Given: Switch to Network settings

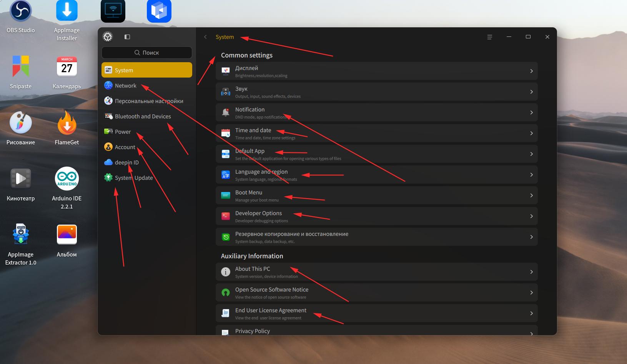Looking at the screenshot, I should tap(147, 86).
